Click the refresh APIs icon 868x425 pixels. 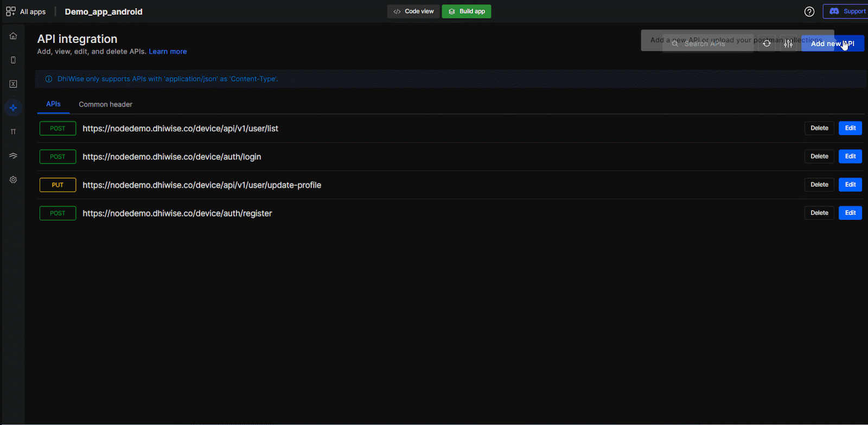[x=767, y=43]
